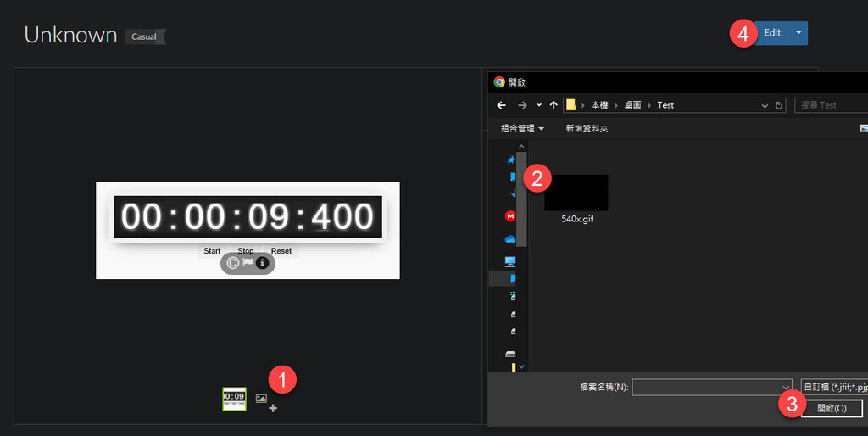Refresh the Test folder path listing

[778, 105]
